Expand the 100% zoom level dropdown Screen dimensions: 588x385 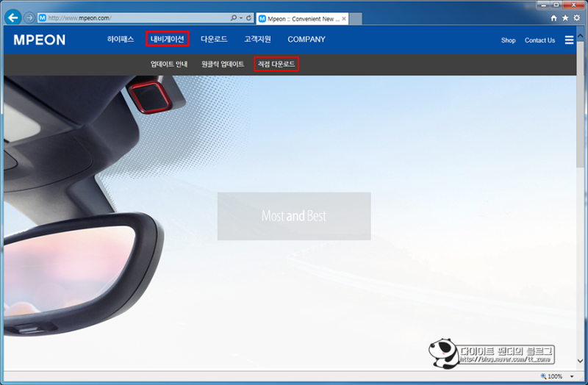[x=572, y=376]
